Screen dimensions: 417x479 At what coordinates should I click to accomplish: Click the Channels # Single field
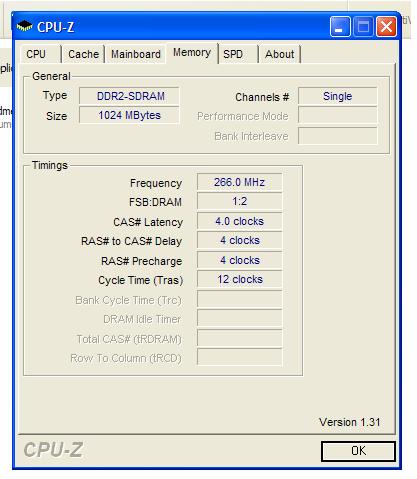(338, 96)
